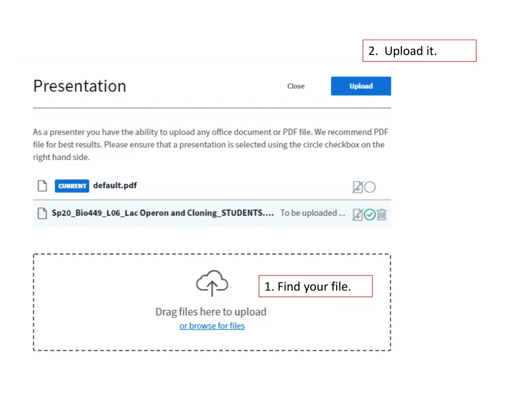Toggle the download permission icon for default.pdf
532x399 pixels.
(357, 187)
